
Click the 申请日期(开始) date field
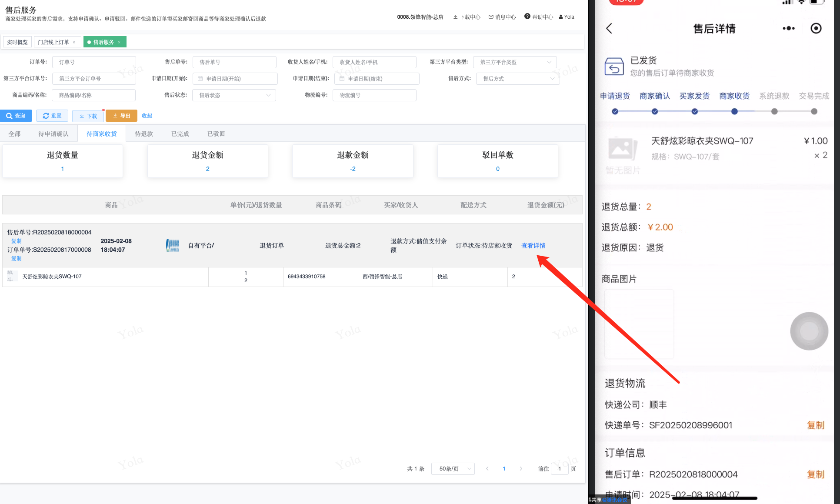coord(235,79)
